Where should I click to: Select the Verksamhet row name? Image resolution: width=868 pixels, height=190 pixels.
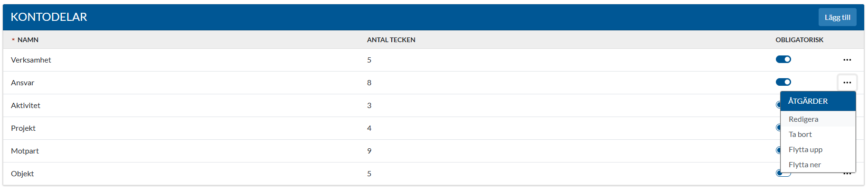31,60
